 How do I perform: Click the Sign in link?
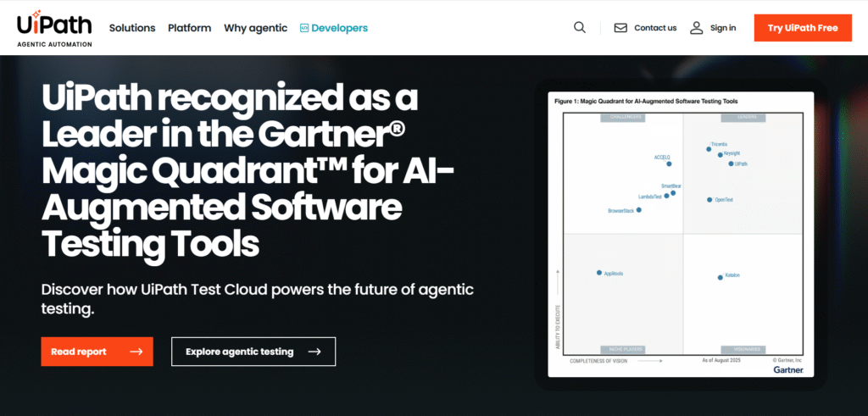(723, 28)
